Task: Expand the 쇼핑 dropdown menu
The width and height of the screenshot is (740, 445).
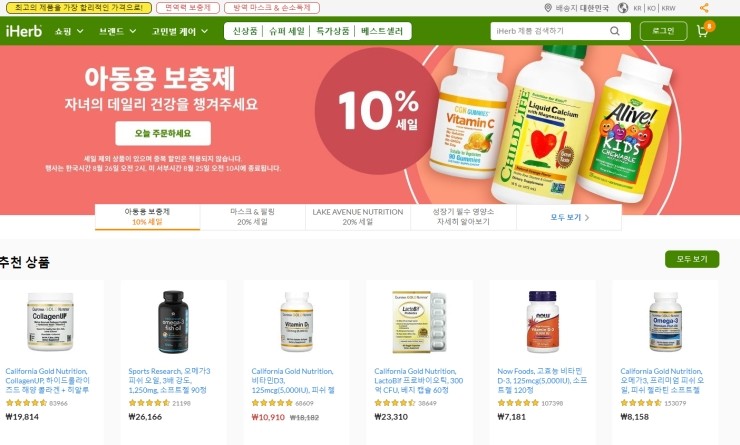Action: click(x=69, y=32)
